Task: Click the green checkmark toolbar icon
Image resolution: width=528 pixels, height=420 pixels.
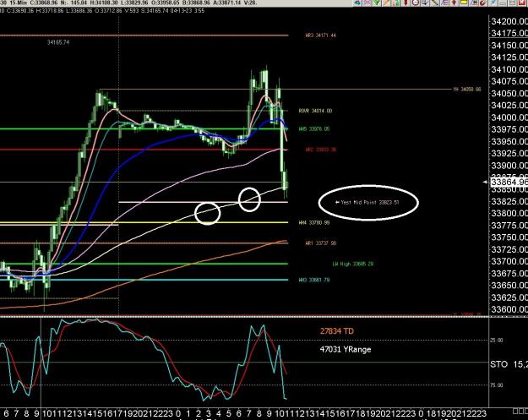Action: click(377, 3)
